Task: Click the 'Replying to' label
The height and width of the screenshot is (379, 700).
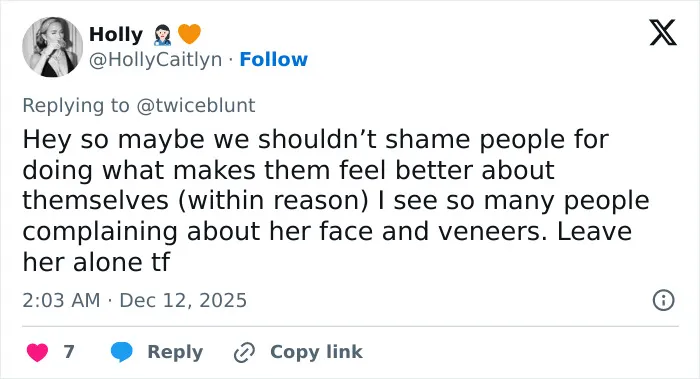Action: coord(76,106)
